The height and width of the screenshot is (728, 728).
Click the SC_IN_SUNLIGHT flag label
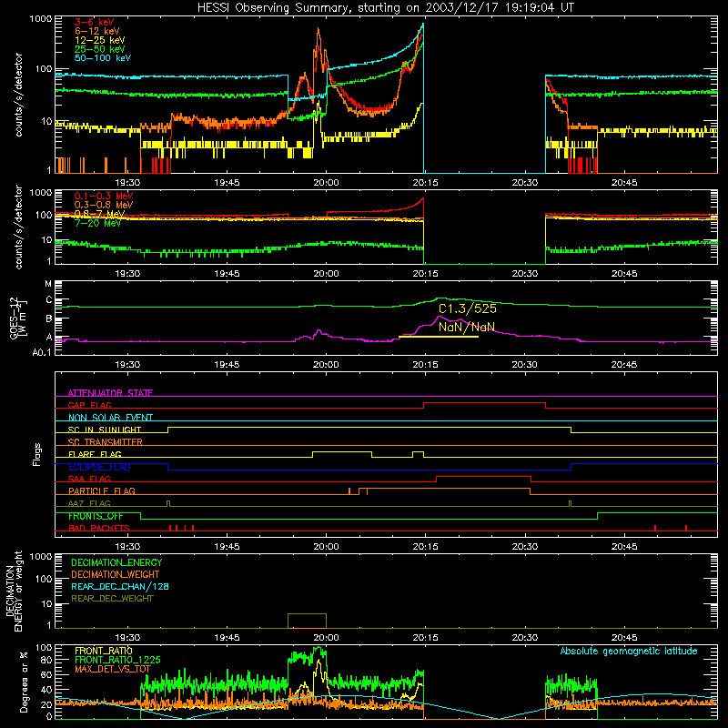[x=105, y=430]
